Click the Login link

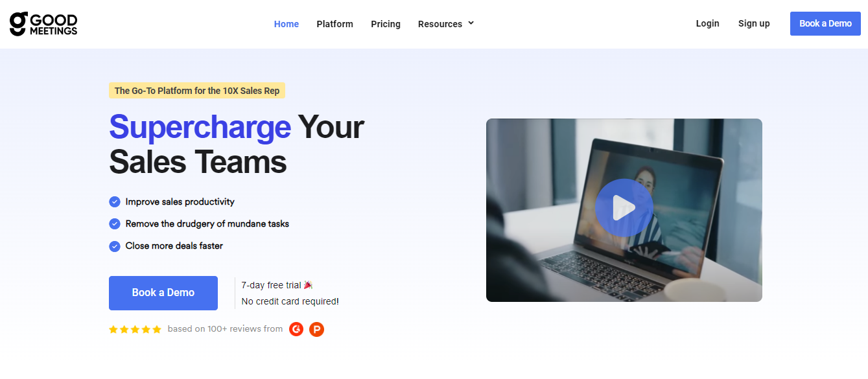pyautogui.click(x=707, y=23)
